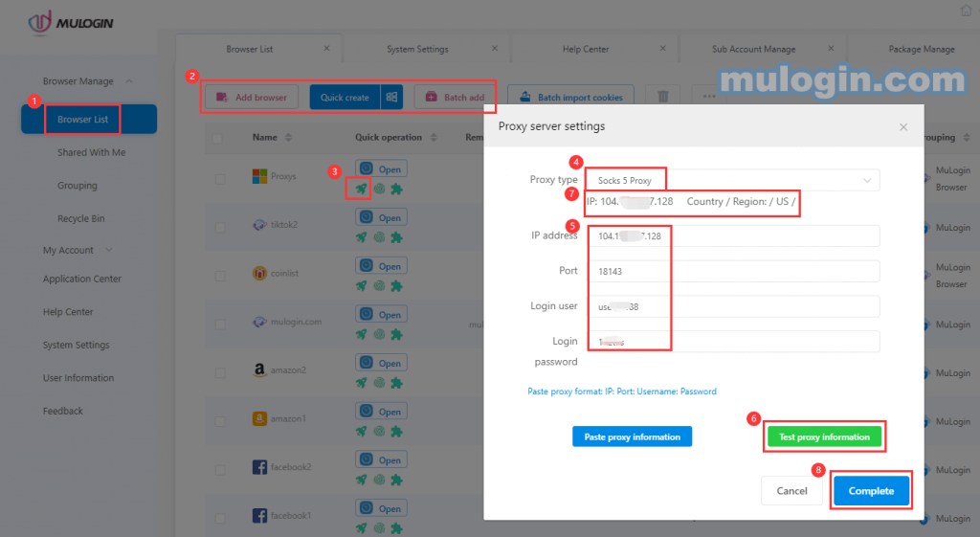Click the fingerprint icon in tiktok2 row
Image resolution: width=980 pixels, height=537 pixels.
pos(379,236)
